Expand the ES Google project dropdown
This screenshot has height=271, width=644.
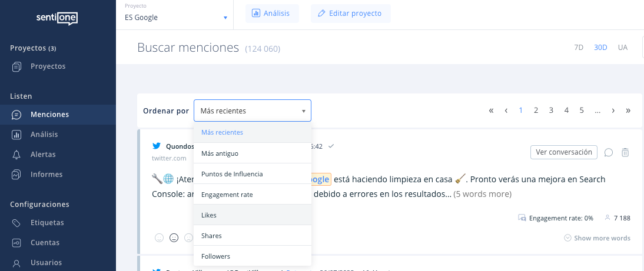[x=225, y=18]
